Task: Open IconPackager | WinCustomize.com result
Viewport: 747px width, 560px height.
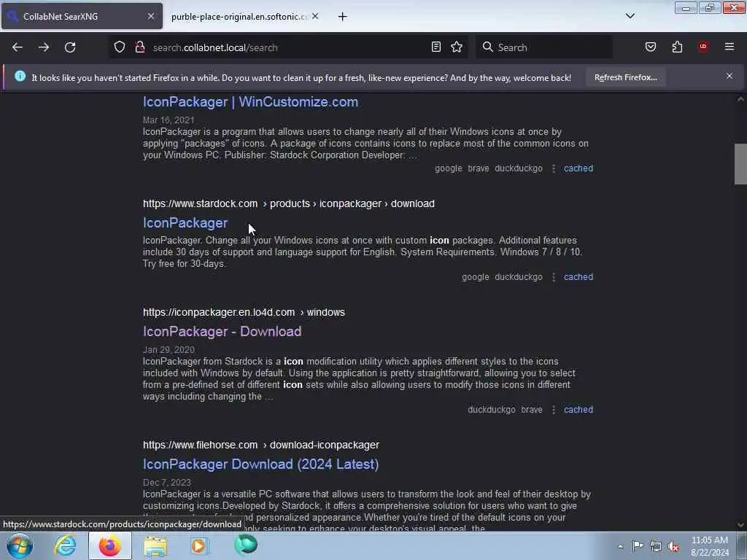Action: tap(251, 102)
